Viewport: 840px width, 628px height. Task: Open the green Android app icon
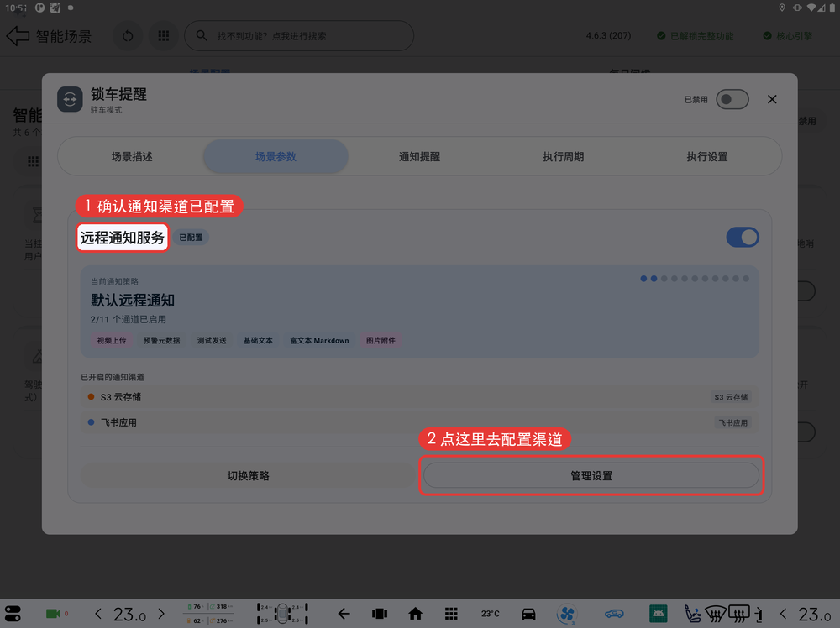[658, 614]
